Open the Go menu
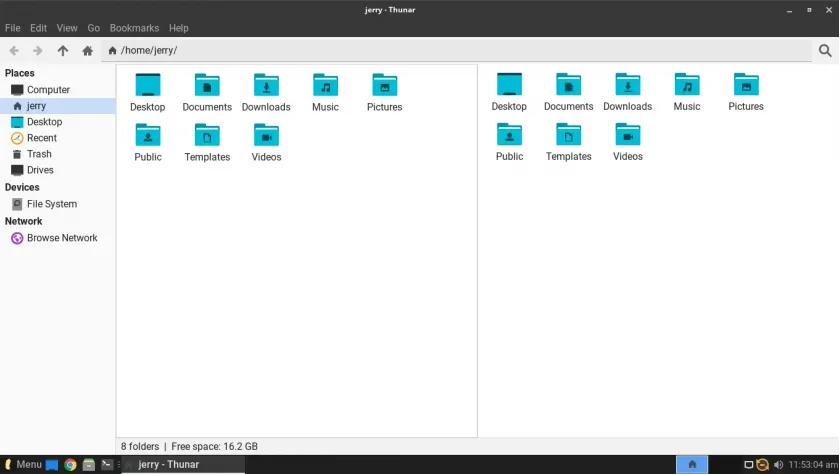The width and height of the screenshot is (840, 474). pyautogui.click(x=94, y=28)
